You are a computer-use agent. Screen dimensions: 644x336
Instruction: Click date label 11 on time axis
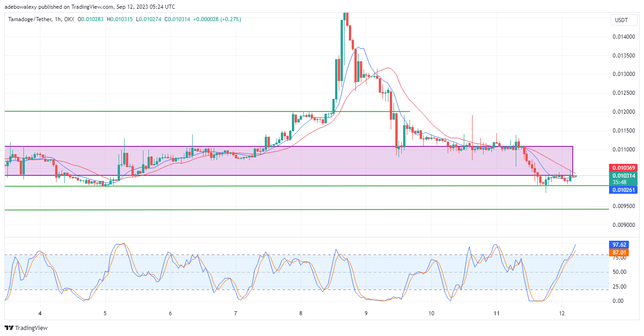click(496, 314)
